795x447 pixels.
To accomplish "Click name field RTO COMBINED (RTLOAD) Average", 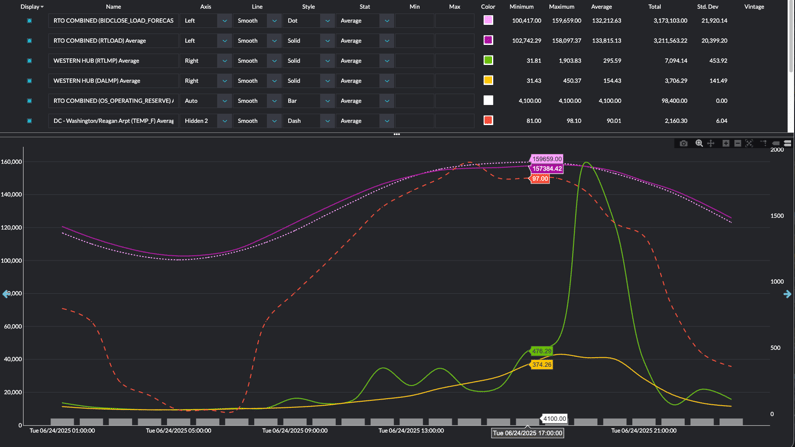I will pos(113,41).
